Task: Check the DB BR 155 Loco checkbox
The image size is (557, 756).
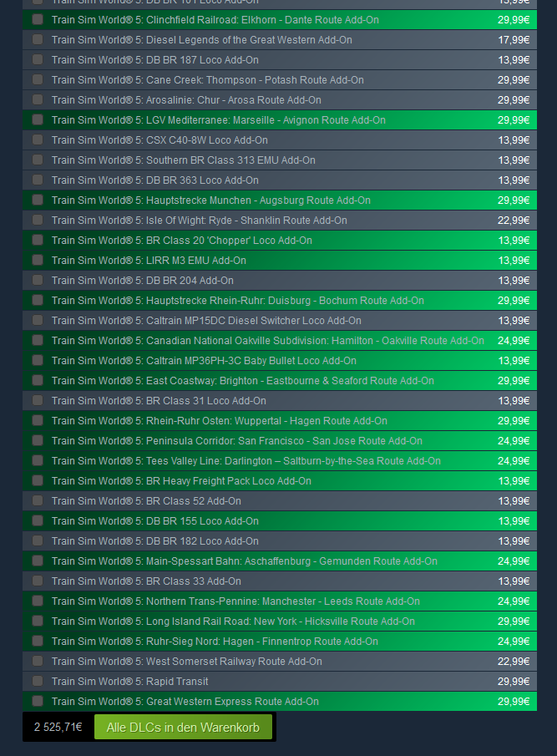Action: tap(38, 520)
